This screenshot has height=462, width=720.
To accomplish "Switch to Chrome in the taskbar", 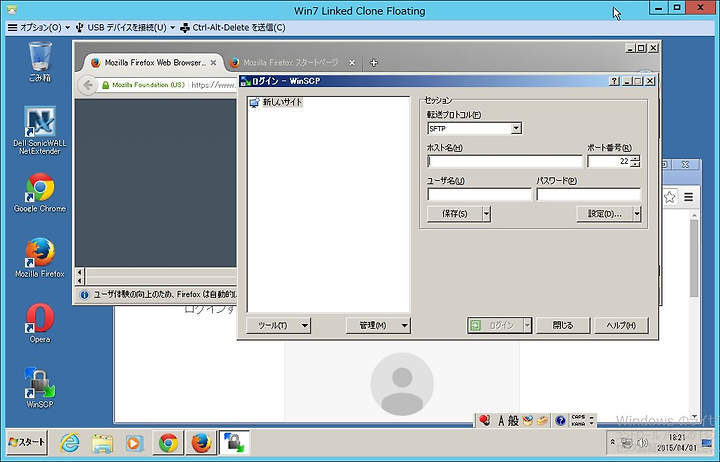I will pos(168,443).
